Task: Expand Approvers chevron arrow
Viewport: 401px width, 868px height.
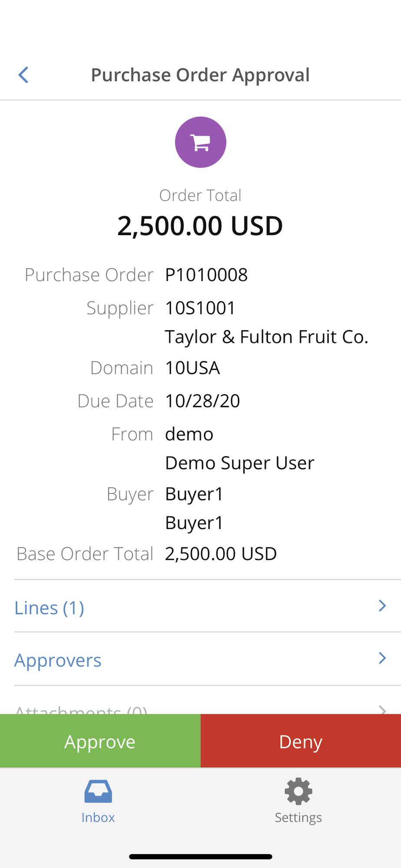Action: pyautogui.click(x=382, y=658)
